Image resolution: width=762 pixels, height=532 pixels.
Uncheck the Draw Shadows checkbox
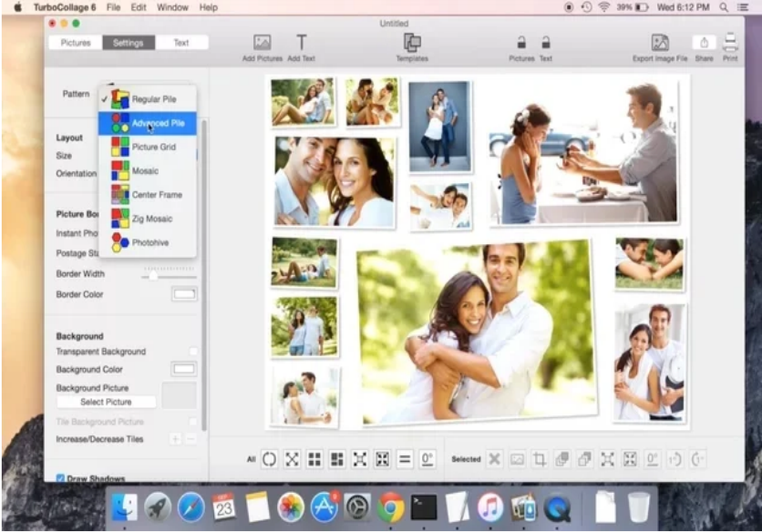point(60,478)
